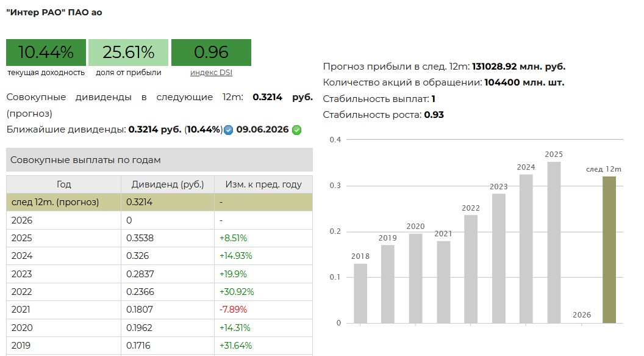Viewport: 644px width, 356px height.
Task: Click the Год column header
Action: [64, 184]
